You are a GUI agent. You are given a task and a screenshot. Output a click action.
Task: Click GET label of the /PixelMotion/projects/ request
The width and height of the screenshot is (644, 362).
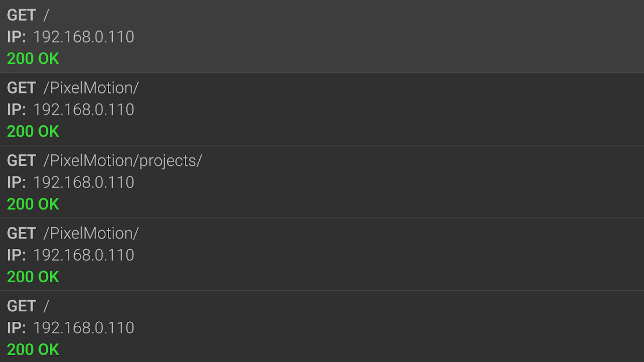coord(21,161)
